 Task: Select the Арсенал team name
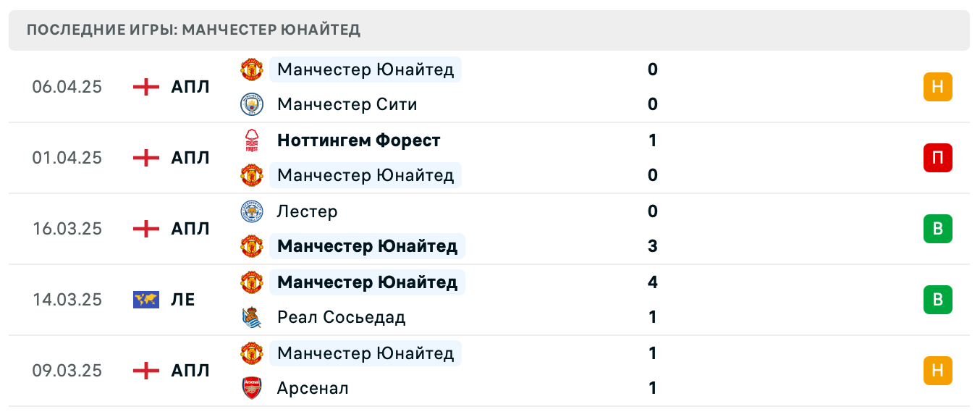313,388
